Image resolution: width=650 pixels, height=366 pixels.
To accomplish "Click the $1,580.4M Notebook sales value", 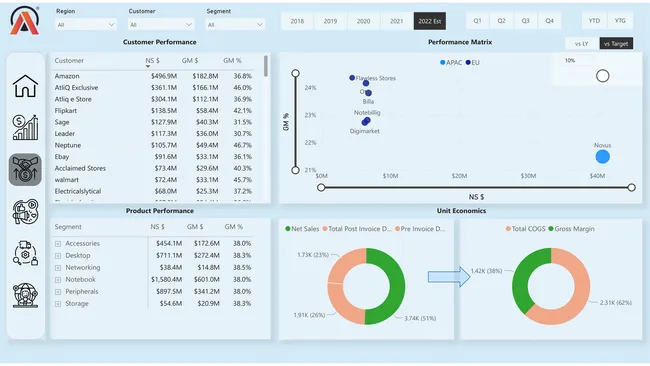I will (x=166, y=280).
